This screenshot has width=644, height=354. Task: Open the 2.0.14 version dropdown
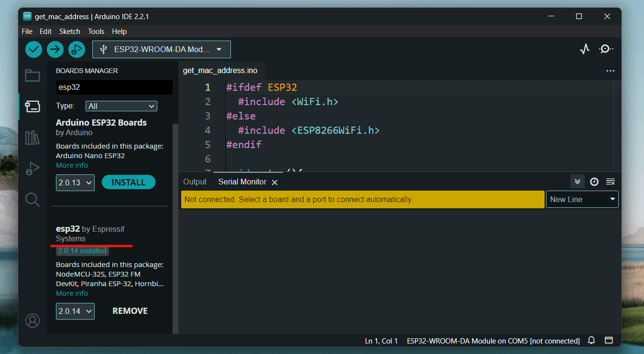click(75, 311)
